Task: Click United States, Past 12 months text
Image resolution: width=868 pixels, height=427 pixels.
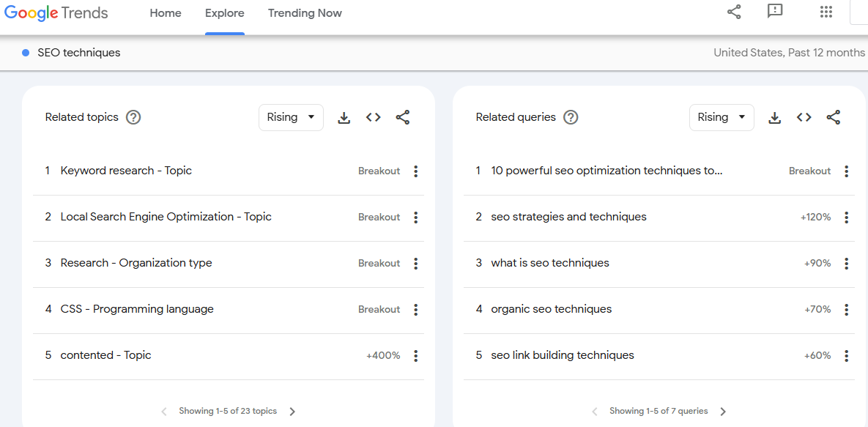Action: coord(789,53)
